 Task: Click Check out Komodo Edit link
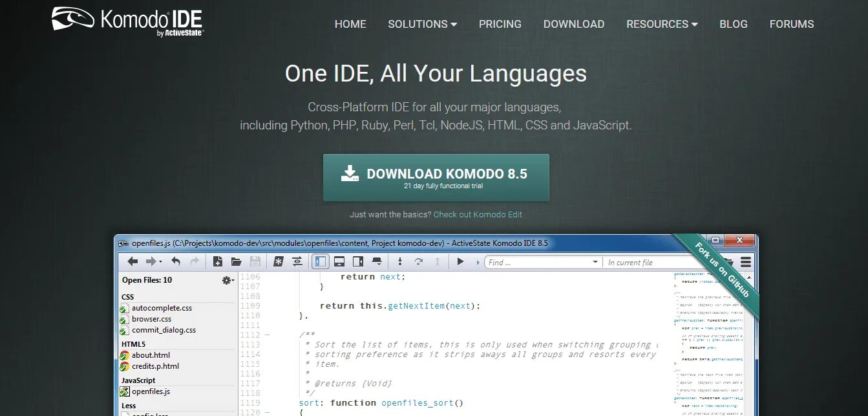[x=478, y=214]
